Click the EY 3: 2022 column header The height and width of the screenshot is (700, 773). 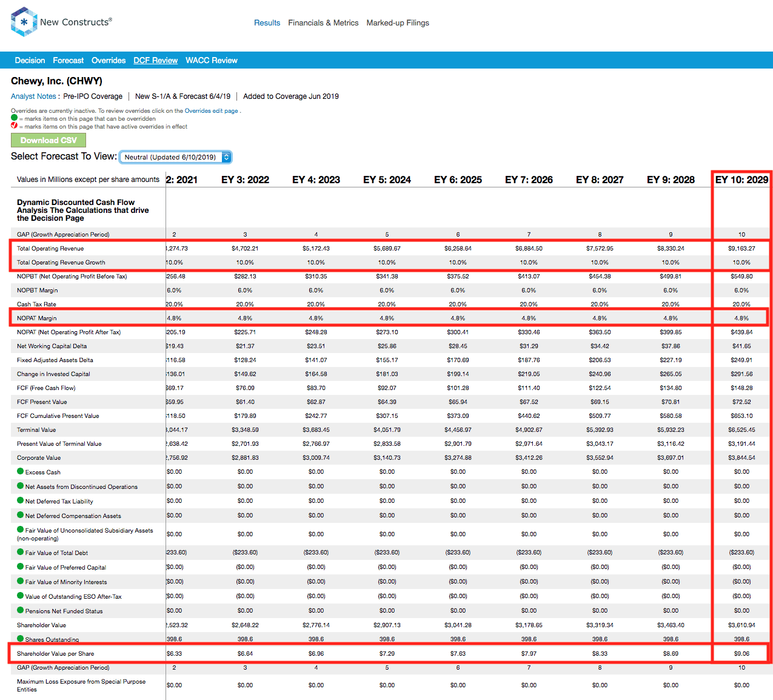point(245,180)
